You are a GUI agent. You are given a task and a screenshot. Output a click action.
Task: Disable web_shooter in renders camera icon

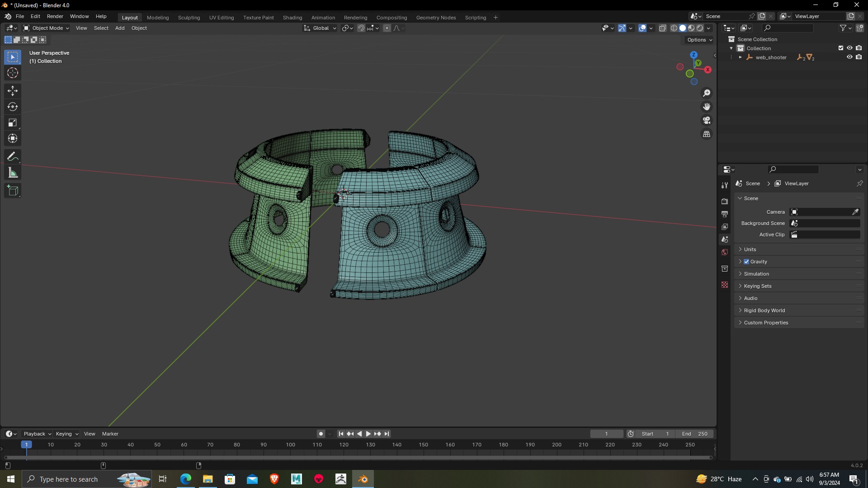coord(859,57)
